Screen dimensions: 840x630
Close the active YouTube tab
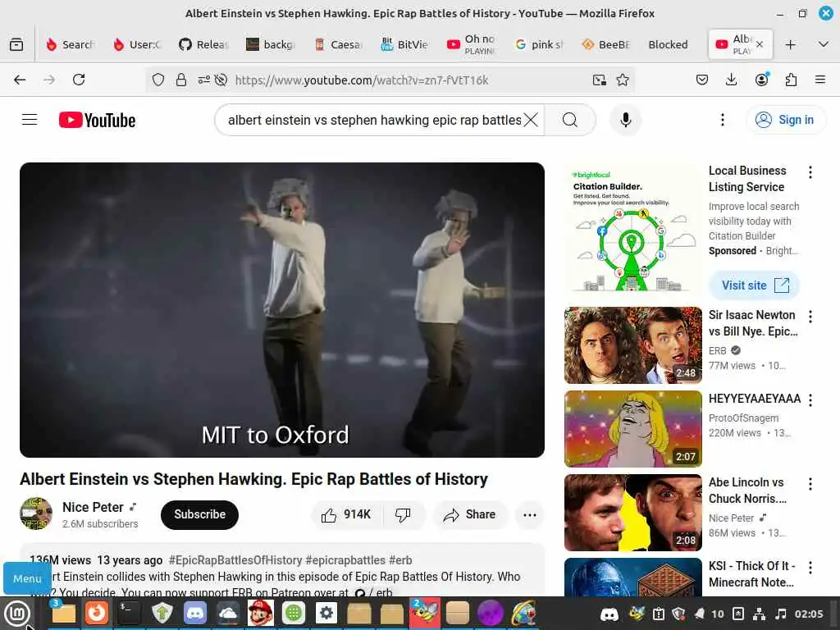click(760, 44)
